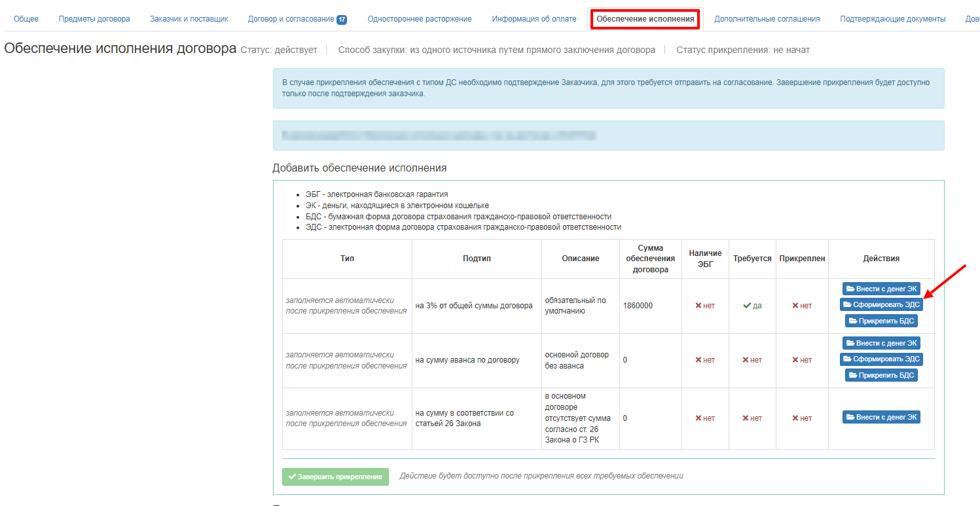This screenshot has width=980, height=506.
Task: Click Внести с денег ЭК for advance row
Action: [881, 343]
